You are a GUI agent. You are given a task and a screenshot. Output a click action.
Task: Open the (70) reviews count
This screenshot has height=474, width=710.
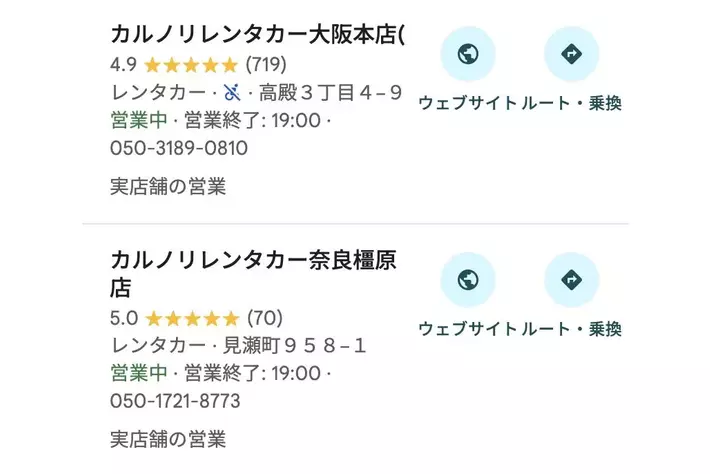[x=265, y=318]
